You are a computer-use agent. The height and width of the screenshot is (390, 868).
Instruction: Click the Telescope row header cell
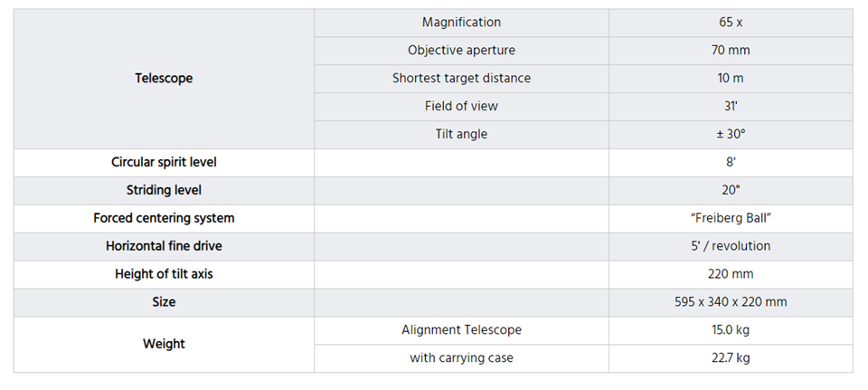(x=164, y=78)
